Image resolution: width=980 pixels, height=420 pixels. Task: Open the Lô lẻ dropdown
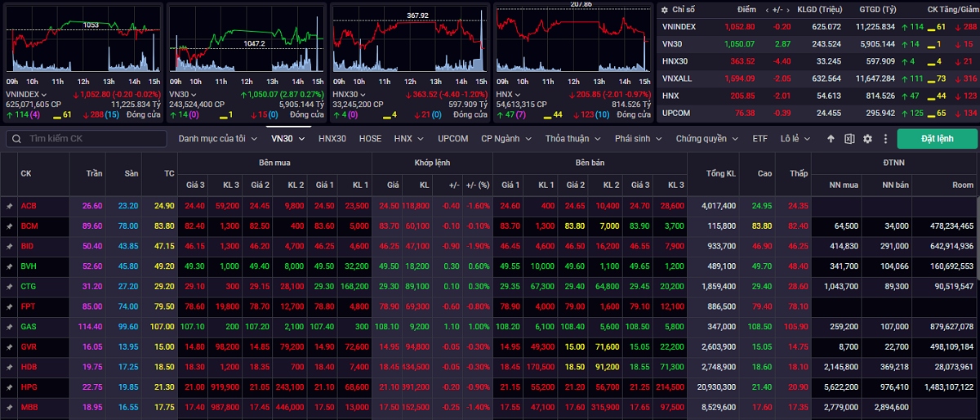[795, 139]
